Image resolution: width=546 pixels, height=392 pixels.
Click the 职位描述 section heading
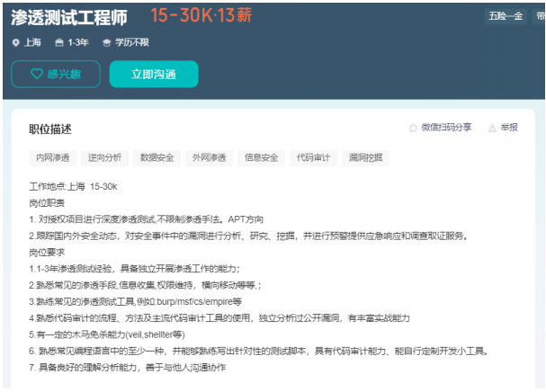[x=49, y=129]
